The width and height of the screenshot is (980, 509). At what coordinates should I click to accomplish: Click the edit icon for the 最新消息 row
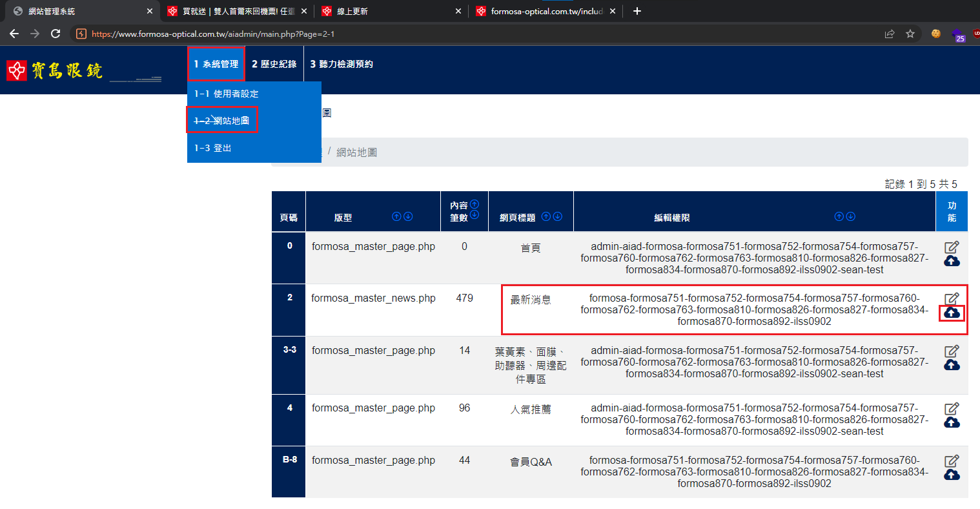pyautogui.click(x=952, y=298)
